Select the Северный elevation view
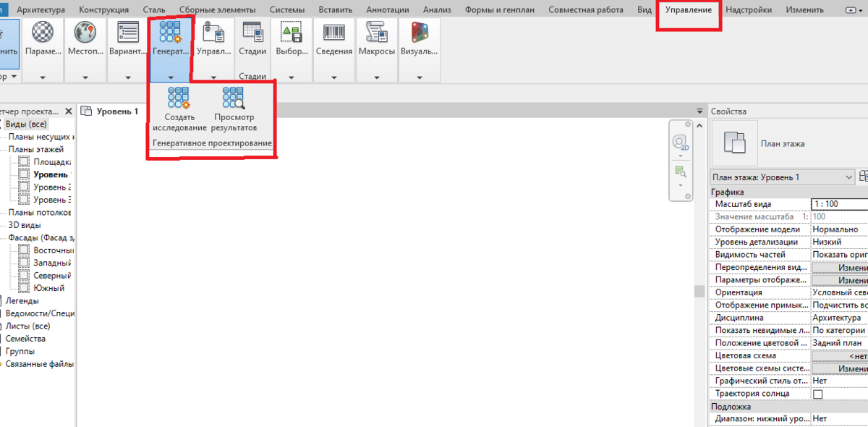This screenshot has height=427, width=868. coord(52,276)
